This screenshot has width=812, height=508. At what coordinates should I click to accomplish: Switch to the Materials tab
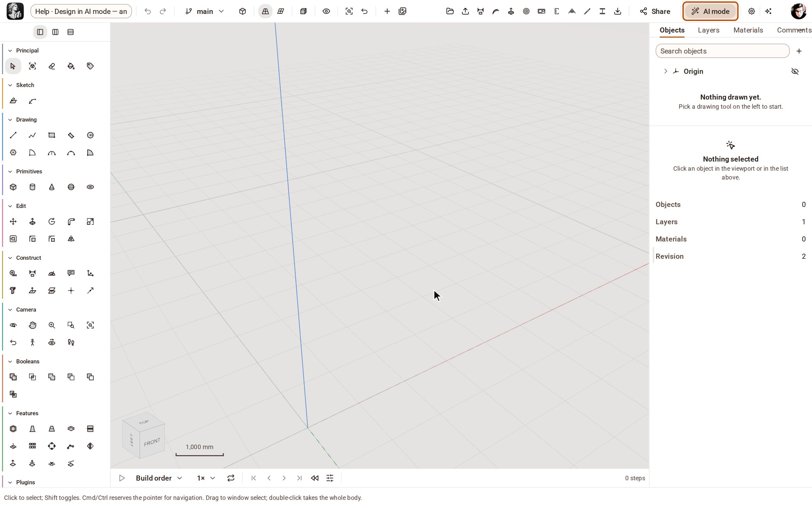click(x=748, y=30)
